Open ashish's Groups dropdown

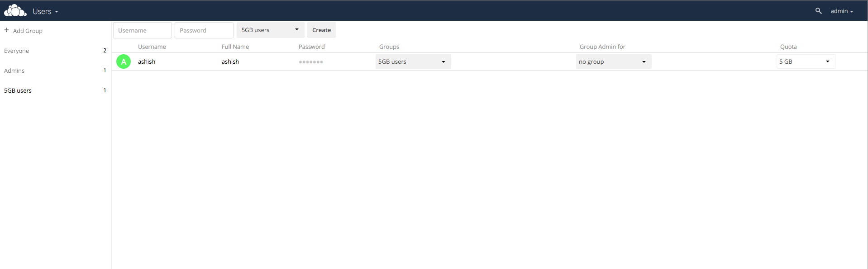[413, 61]
